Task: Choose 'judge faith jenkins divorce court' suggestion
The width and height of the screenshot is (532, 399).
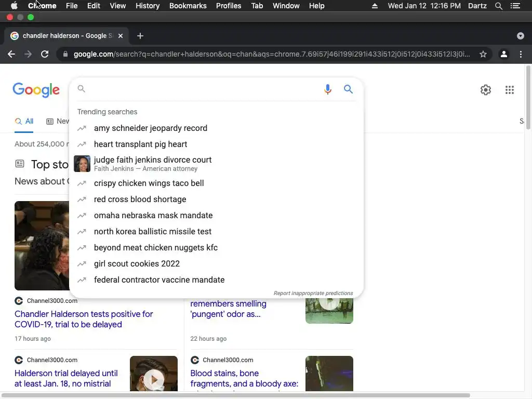Action: point(216,164)
